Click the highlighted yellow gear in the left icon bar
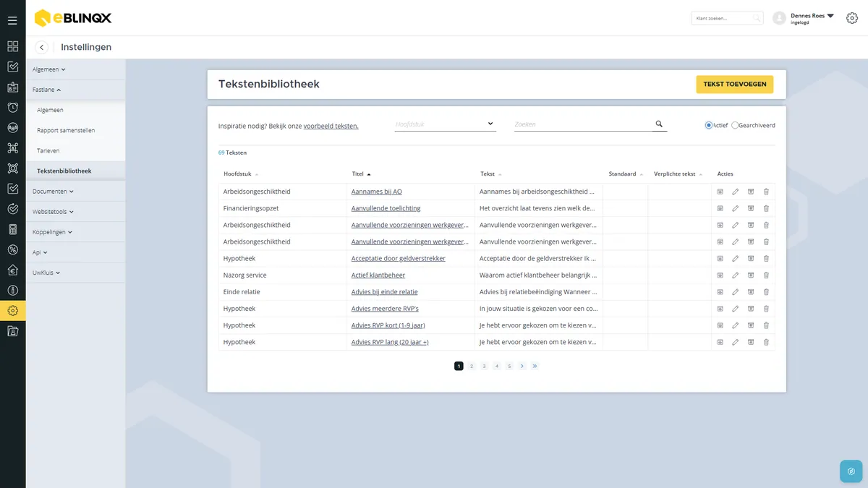This screenshot has width=868, height=488. click(12, 311)
